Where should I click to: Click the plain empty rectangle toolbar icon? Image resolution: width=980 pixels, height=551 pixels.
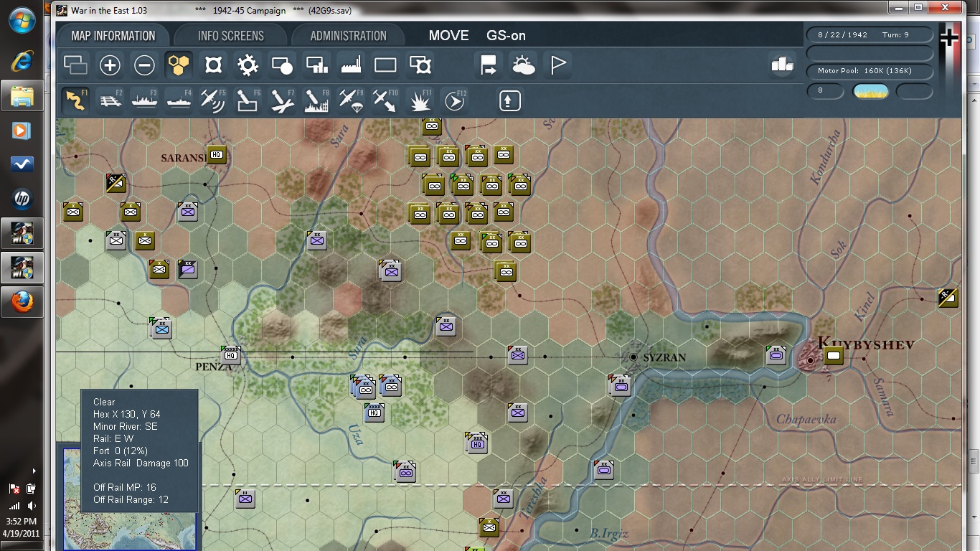tap(385, 66)
